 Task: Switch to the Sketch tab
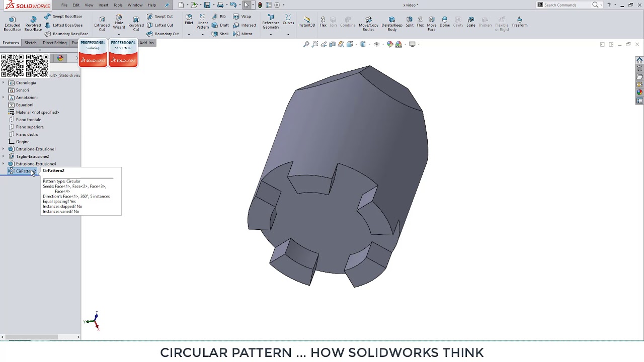[31, 43]
